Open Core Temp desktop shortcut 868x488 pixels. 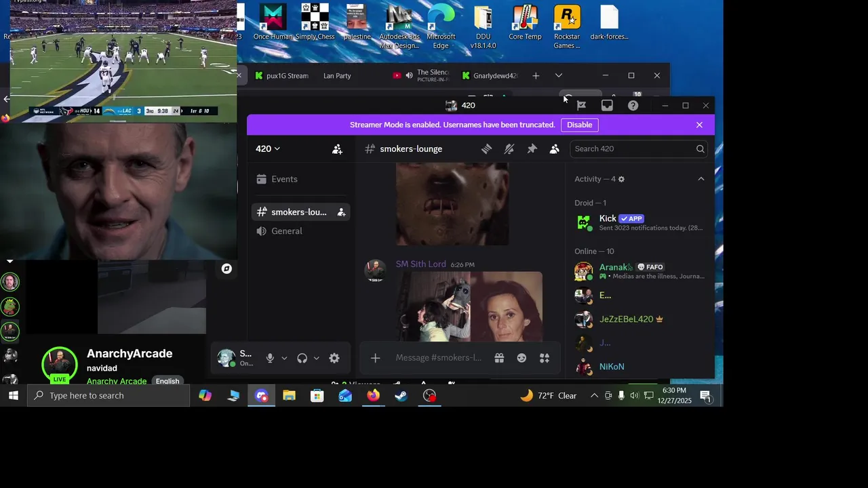pos(525,22)
